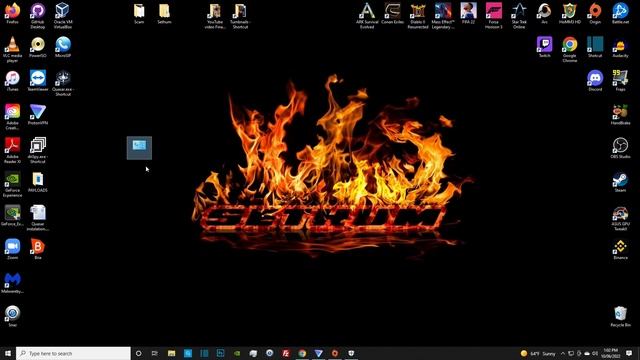Image resolution: width=640 pixels, height=360 pixels.
Task: Select the dnSpy.exe shortcut
Action: point(38,151)
